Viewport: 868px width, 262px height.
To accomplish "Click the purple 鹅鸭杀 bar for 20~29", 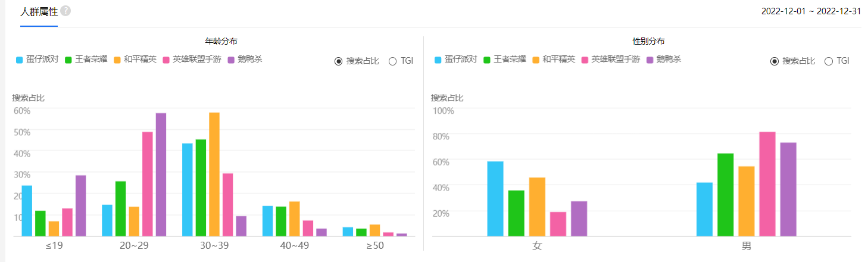I will click(161, 174).
